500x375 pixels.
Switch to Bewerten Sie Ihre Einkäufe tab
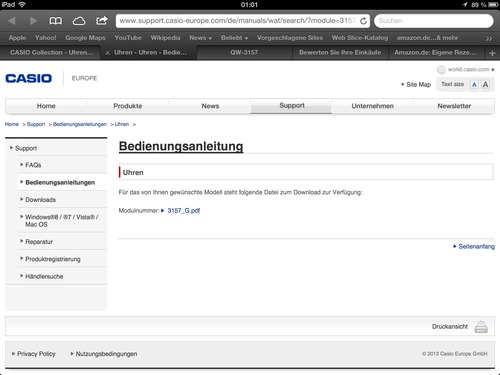(340, 53)
